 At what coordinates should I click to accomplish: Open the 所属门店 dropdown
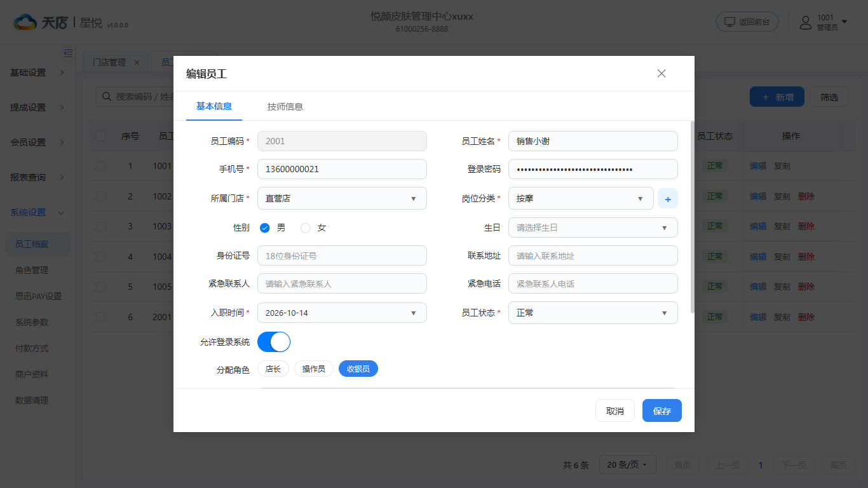pos(342,198)
